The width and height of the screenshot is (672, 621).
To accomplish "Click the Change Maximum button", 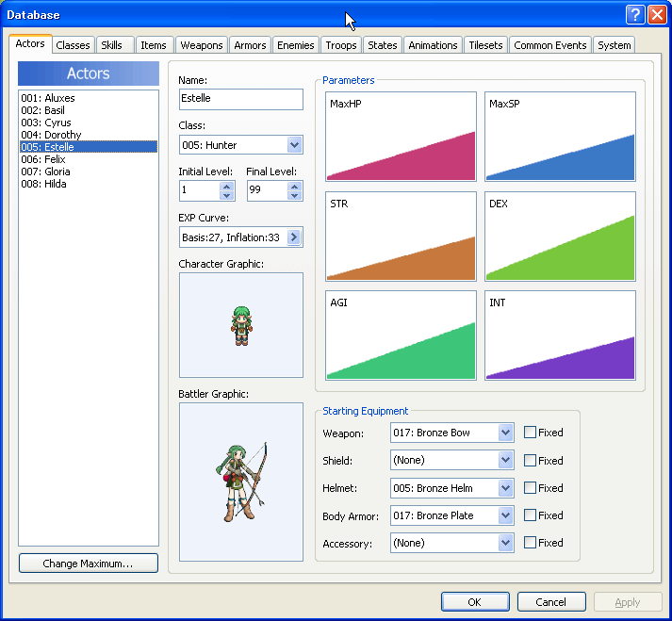I will pos(89,564).
